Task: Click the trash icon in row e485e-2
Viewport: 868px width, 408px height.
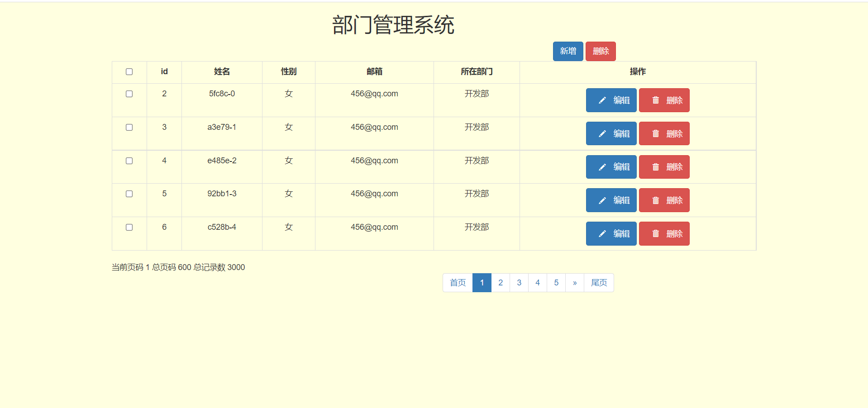Action: point(655,167)
